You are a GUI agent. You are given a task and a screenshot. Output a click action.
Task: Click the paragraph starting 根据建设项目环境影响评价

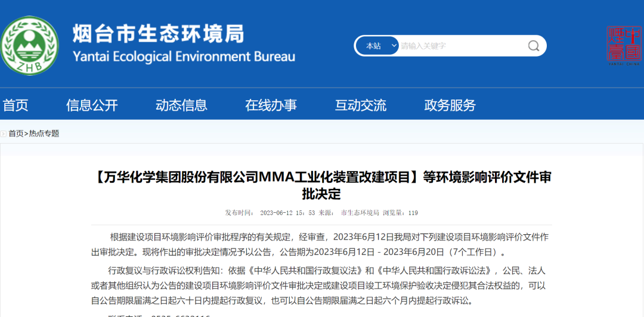(320, 244)
